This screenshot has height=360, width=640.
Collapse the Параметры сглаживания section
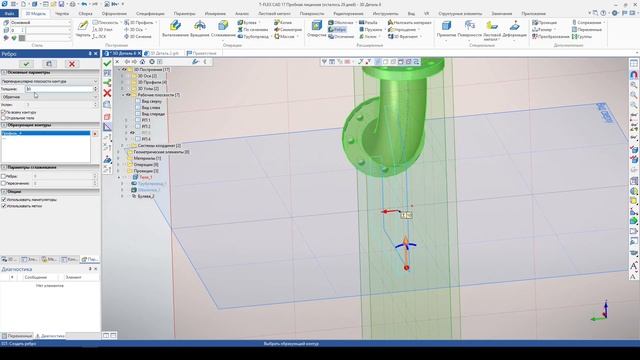click(4, 167)
